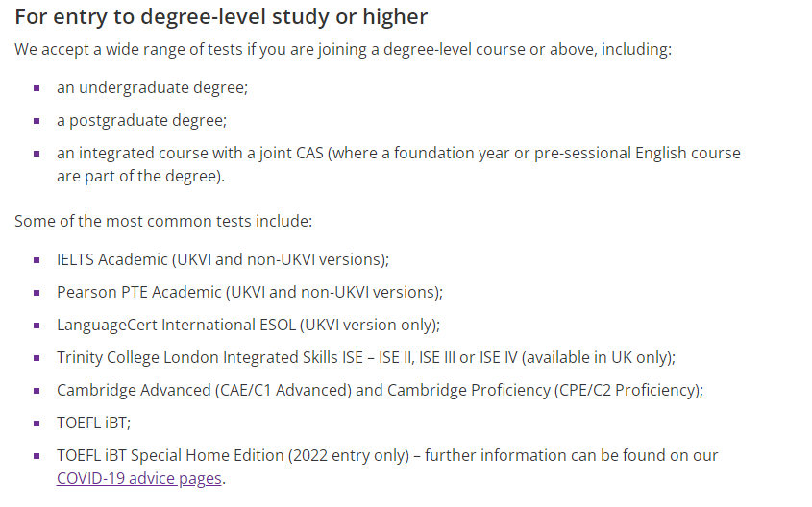The height and width of the screenshot is (507, 812).
Task: Click the bullet beside the integrated course item
Action: tap(37, 154)
